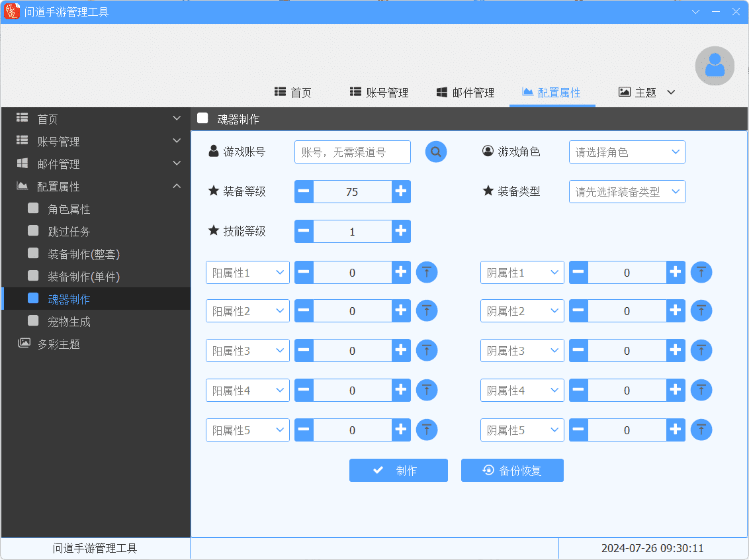Open the 游戏角色 role dropdown
The width and height of the screenshot is (749, 560).
coord(627,152)
